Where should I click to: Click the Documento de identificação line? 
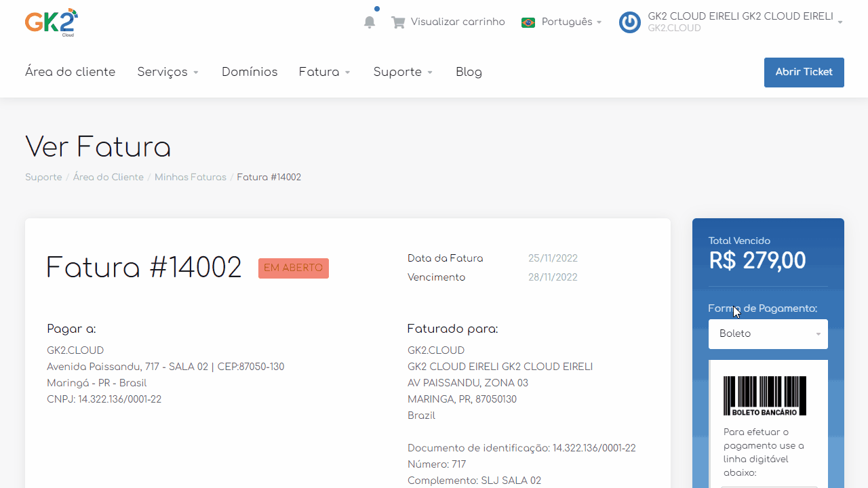coord(522,448)
